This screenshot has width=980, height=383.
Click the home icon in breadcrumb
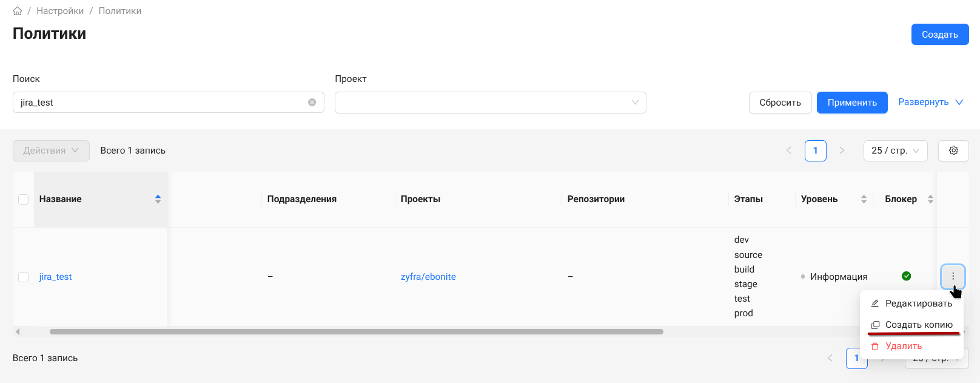pos(18,11)
